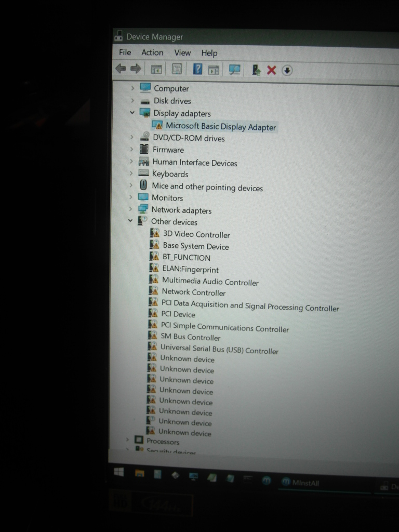Open Properties toolbar icon
The width and height of the screenshot is (399, 532).
(177, 69)
